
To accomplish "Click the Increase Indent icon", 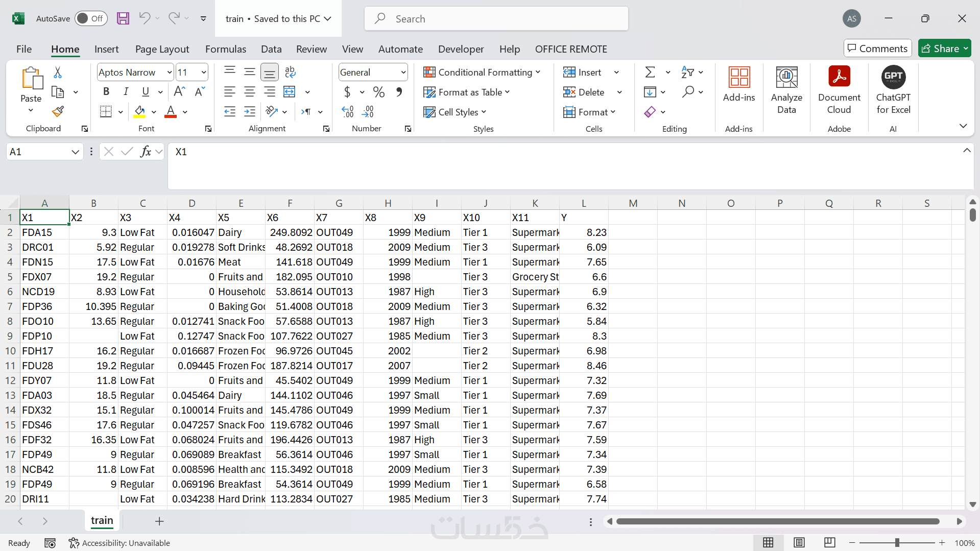I will (x=250, y=111).
